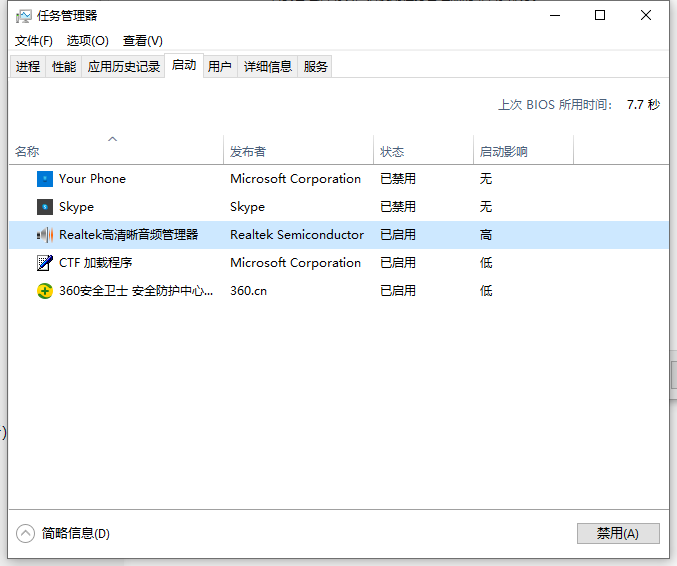Close the Task Manager window
The height and width of the screenshot is (566, 677).
646,16
